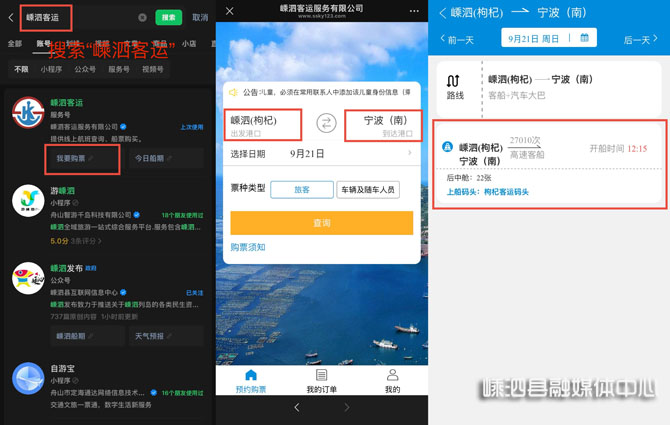
Task: Switch to the 我的订单 bottom tab
Action: tap(321, 381)
